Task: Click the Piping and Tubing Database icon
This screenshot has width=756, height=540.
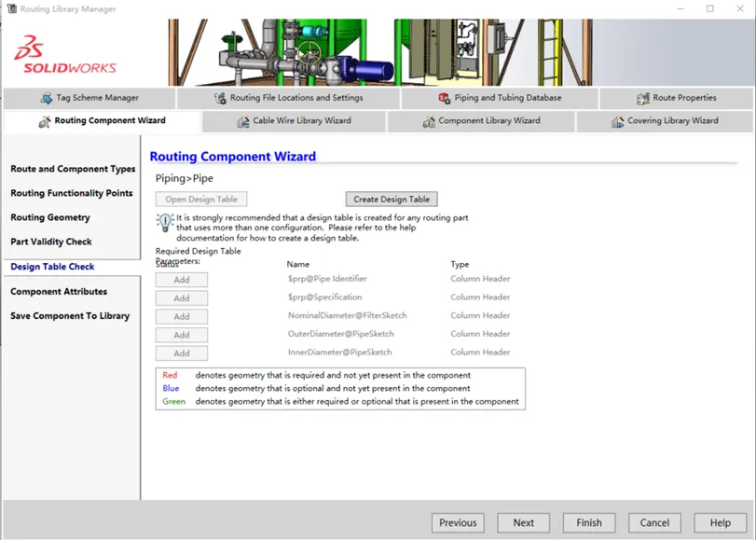Action: click(444, 98)
